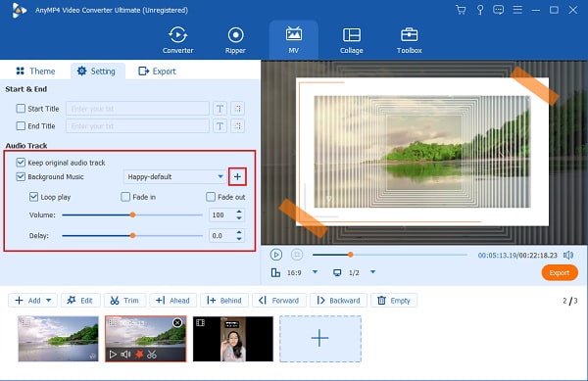Click the register key icon
The width and height of the screenshot is (588, 381).
[480, 10]
